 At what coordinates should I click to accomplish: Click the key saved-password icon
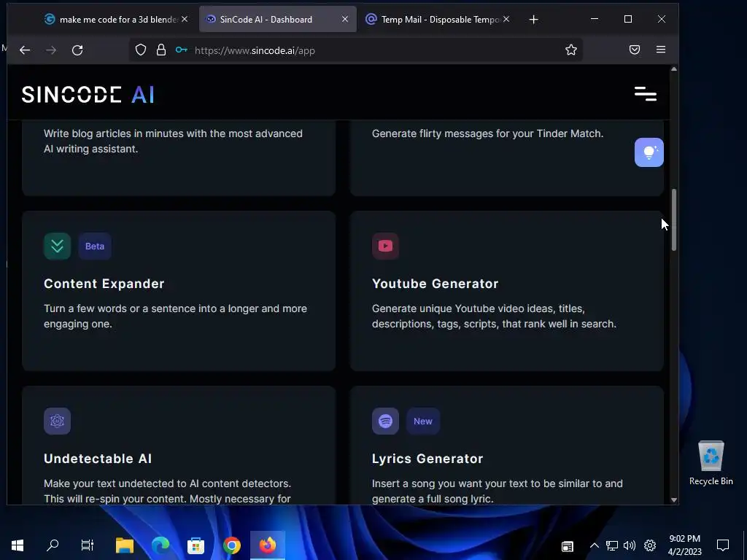(182, 50)
